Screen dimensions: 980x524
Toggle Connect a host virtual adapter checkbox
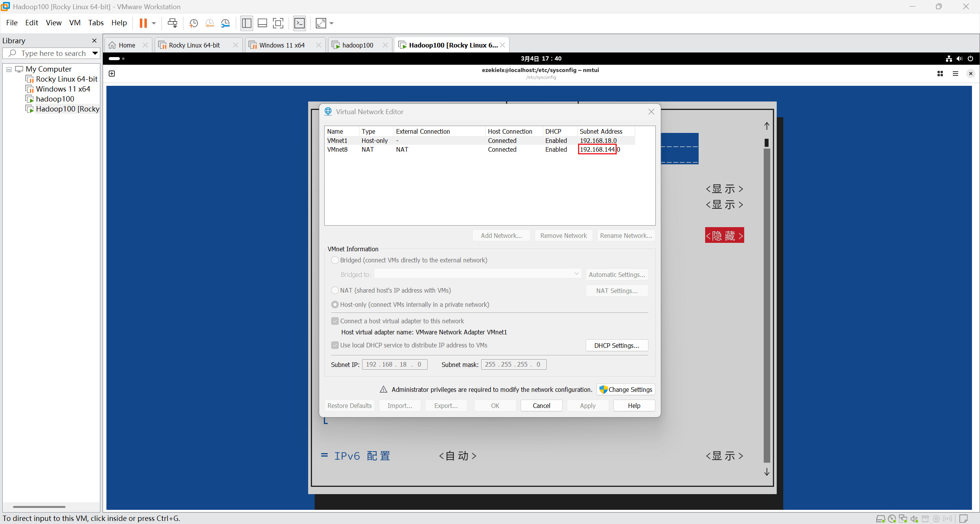pyautogui.click(x=335, y=321)
